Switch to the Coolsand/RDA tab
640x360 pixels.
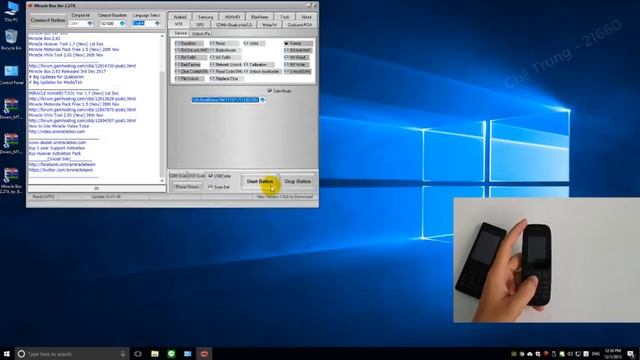[x=300, y=25]
